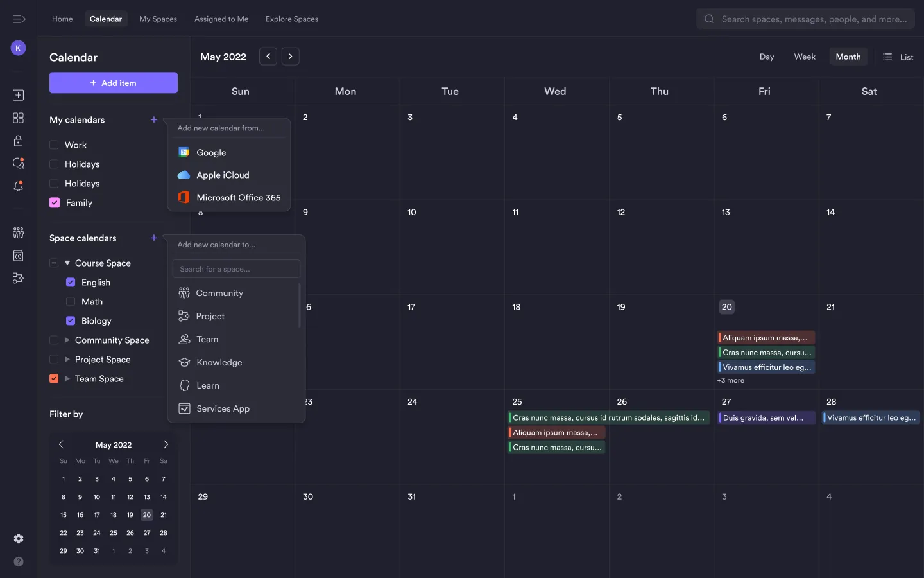Collapse the Course Space tree
Screen dimensions: 924x578
(54, 263)
